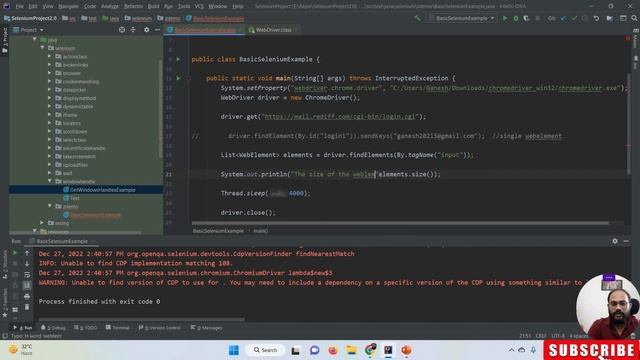
Task: Open the rediff login URL link in code
Action: click(340, 116)
